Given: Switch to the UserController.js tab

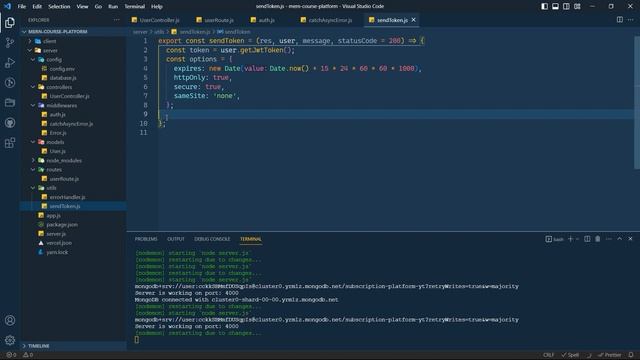Looking at the screenshot, I should coord(156,20).
